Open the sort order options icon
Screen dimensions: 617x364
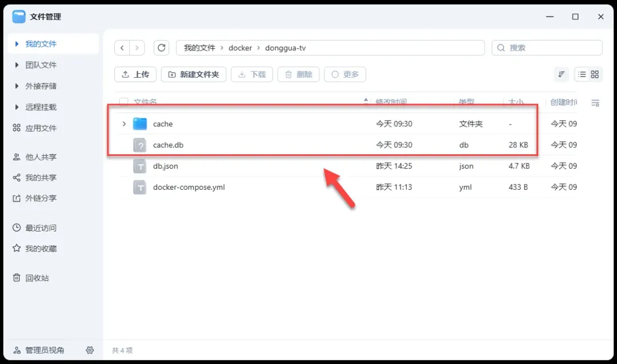tap(562, 74)
